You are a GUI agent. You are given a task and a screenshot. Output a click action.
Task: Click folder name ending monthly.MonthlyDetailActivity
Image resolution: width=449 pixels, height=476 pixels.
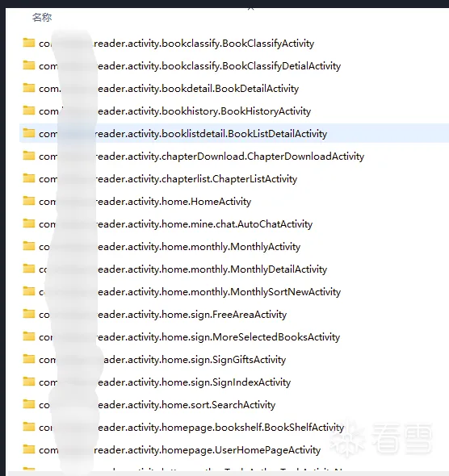[183, 269]
